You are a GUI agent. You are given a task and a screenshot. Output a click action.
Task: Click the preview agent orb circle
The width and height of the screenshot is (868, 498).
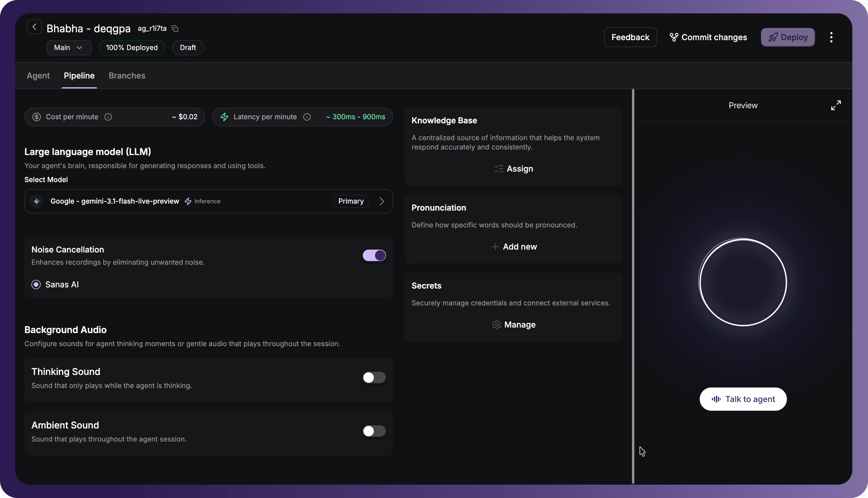pyautogui.click(x=743, y=282)
